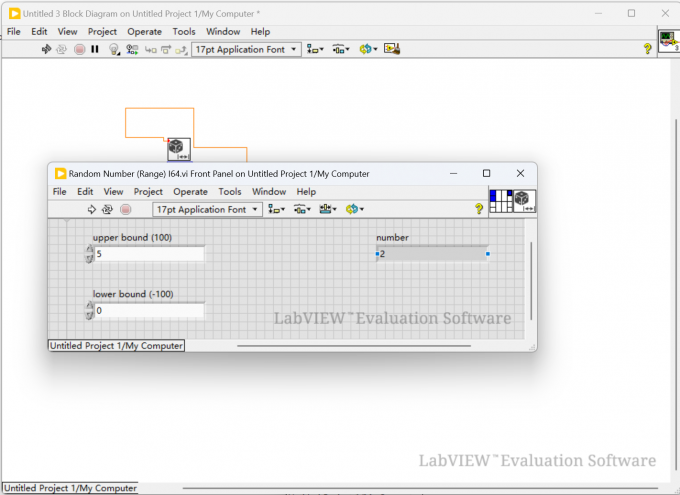The width and height of the screenshot is (680, 495).
Task: Open Operate menu in Block Diagram window
Action: 144,32
